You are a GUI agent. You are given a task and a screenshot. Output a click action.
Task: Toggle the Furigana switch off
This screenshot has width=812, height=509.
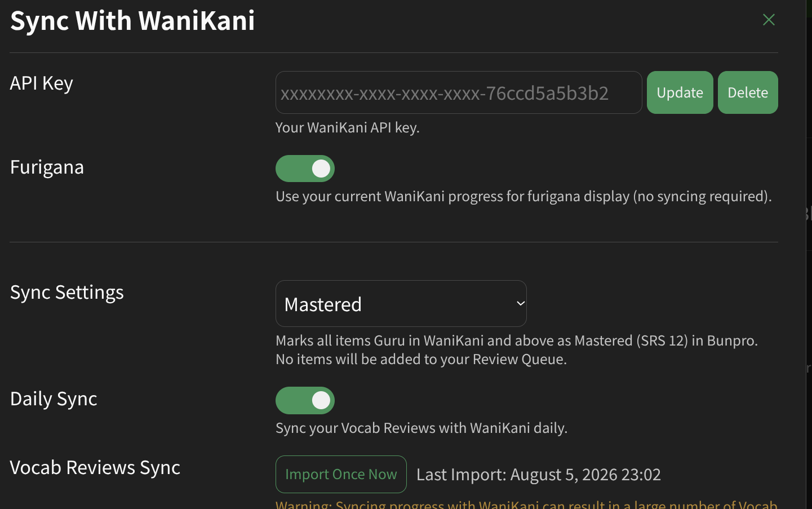coord(305,169)
